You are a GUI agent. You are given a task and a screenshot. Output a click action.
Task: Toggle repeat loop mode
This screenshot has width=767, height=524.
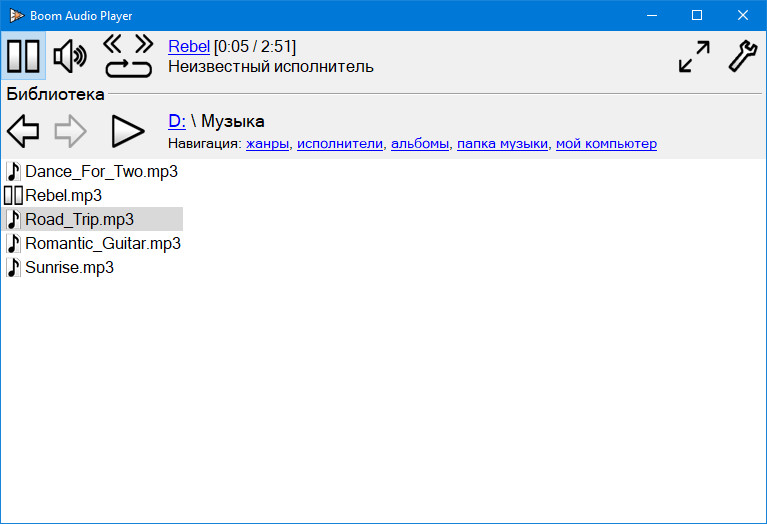click(129, 68)
